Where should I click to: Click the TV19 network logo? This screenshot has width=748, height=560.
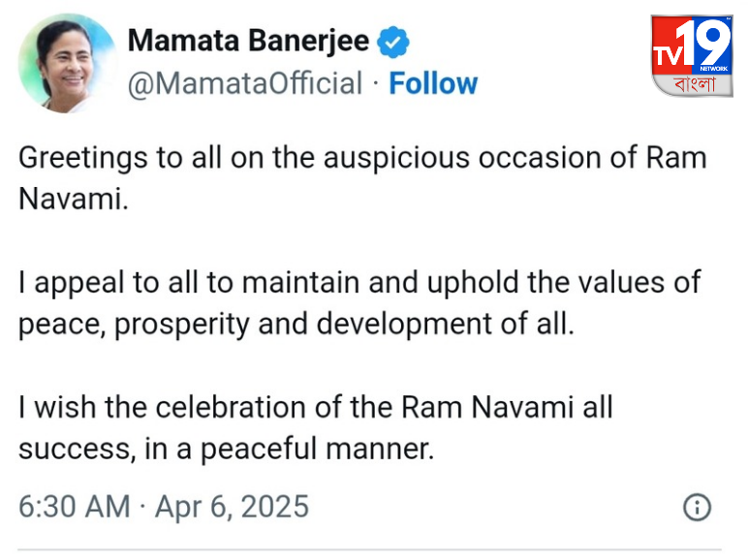(x=692, y=56)
